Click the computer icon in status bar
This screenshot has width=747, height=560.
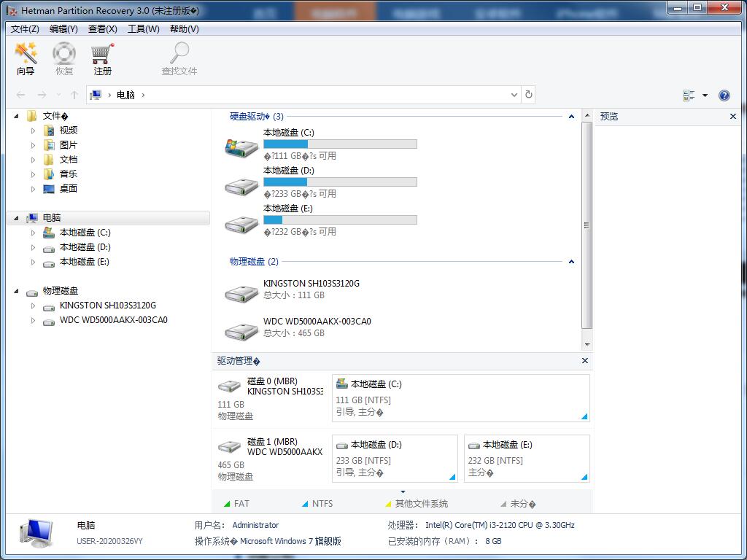(36, 533)
